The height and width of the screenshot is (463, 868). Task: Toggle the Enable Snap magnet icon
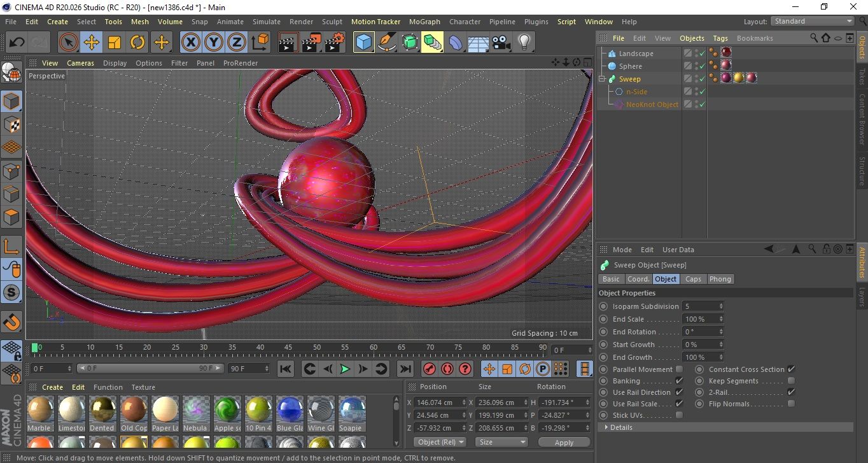11,322
